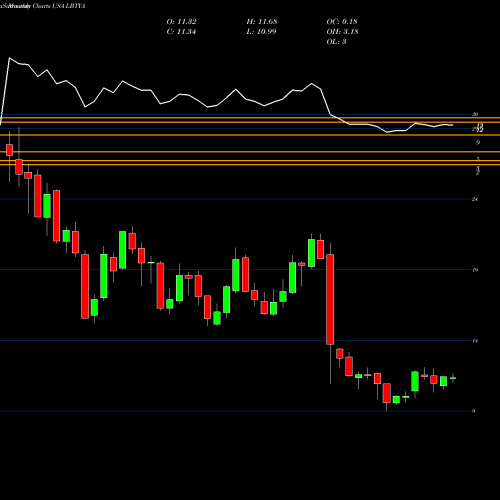Click the right end of the white indicator line
The height and width of the screenshot is (500, 500).
pyautogui.click(x=452, y=125)
